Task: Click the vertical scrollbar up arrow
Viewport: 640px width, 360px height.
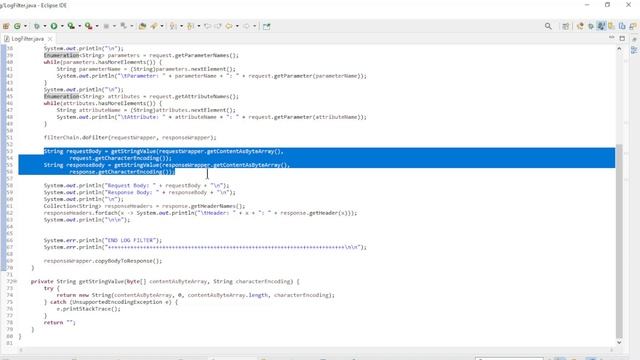Action: click(619, 49)
